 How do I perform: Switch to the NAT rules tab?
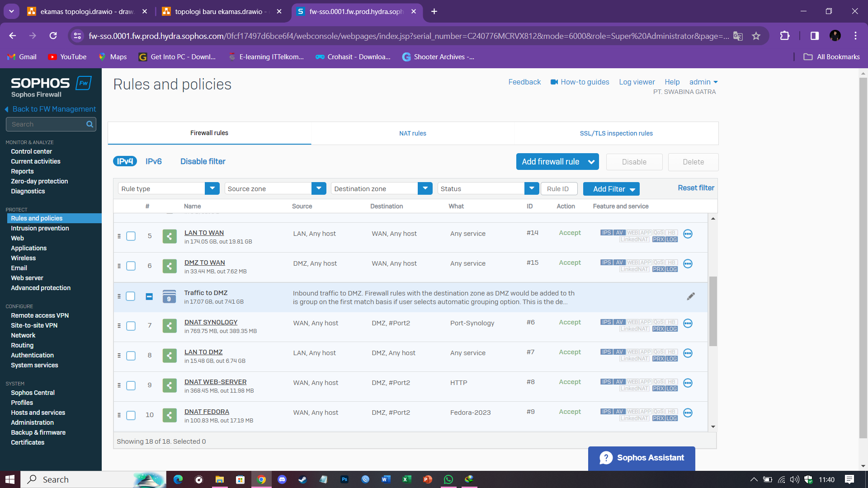(412, 133)
